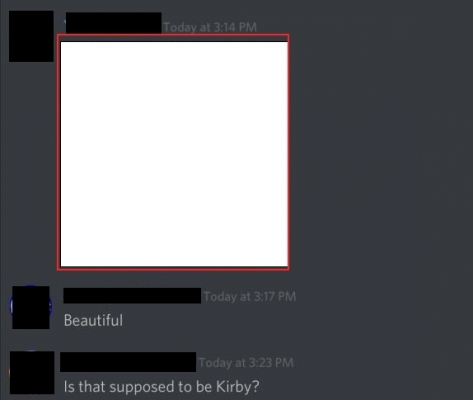Open the profile of the image poster's username

114,23
